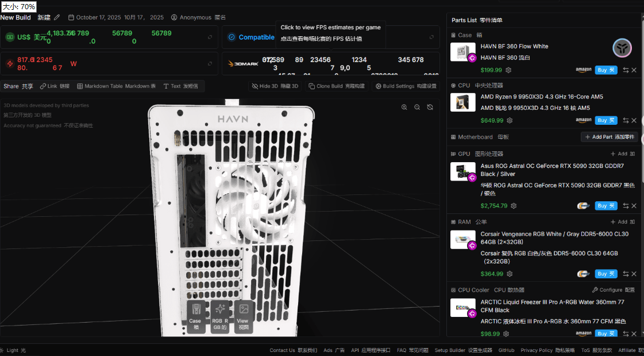This screenshot has width=644, height=356.
Task: Hide the 3D model view
Action: [272, 86]
